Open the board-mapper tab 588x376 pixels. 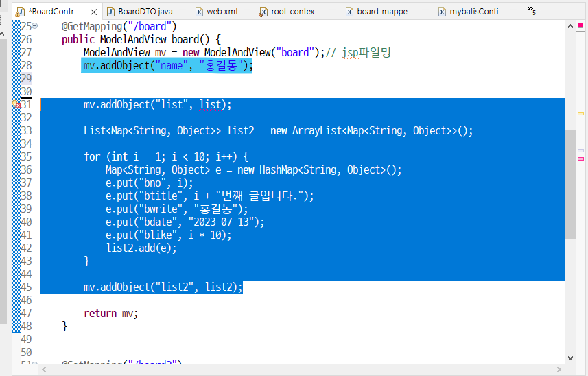[x=379, y=12]
